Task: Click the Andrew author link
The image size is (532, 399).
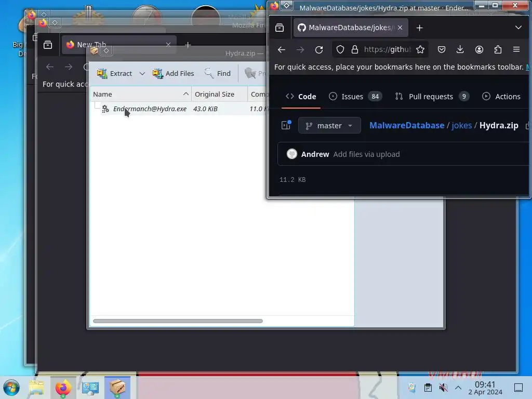Action: pos(315,154)
